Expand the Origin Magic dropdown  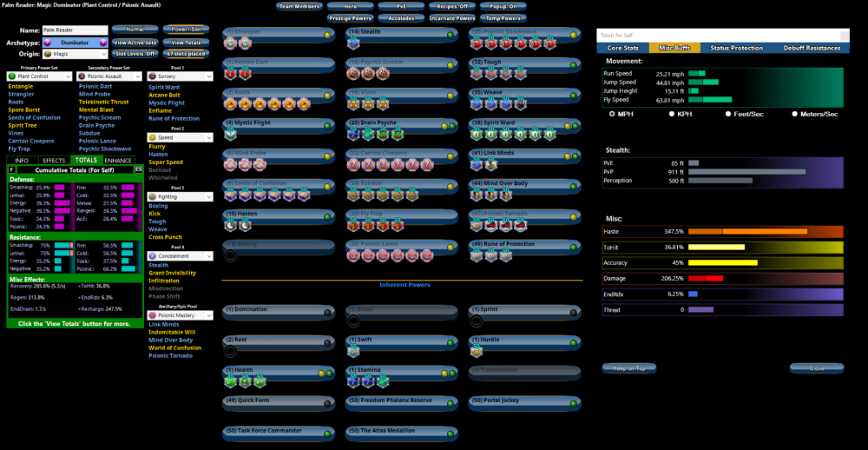[x=75, y=54]
